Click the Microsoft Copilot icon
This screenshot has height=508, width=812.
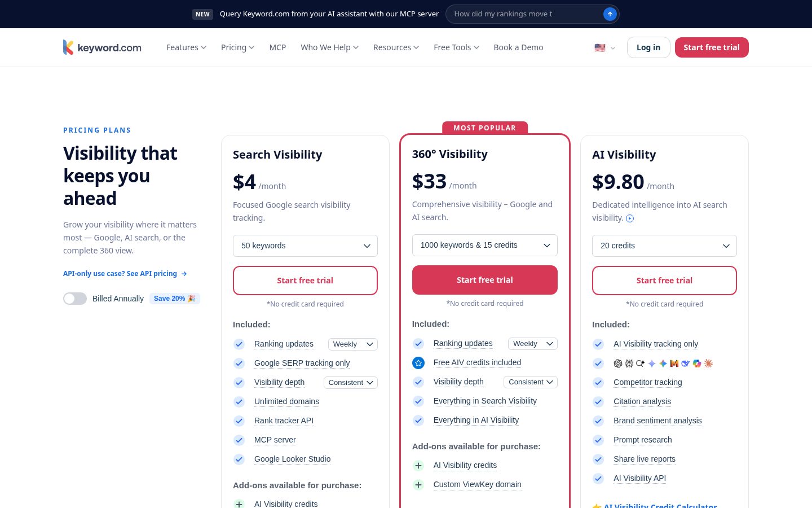point(697,364)
